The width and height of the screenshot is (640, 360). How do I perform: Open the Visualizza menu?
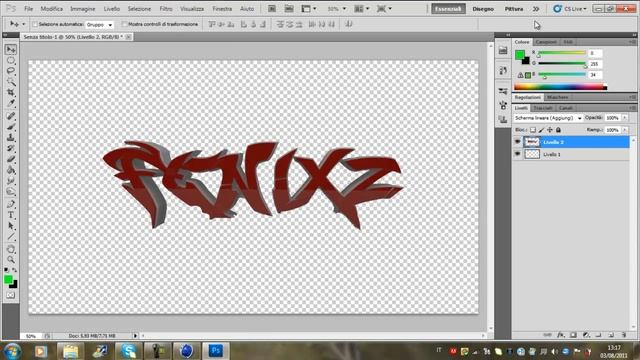192,9
